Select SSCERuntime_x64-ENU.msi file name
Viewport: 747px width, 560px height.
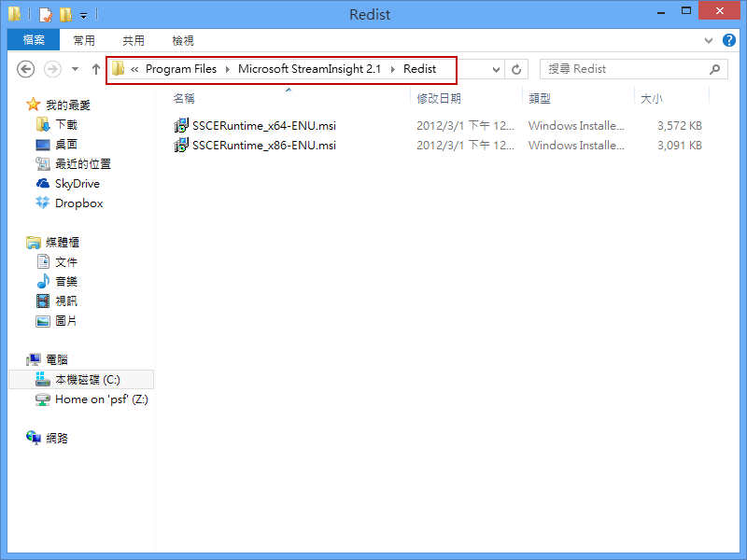click(264, 126)
